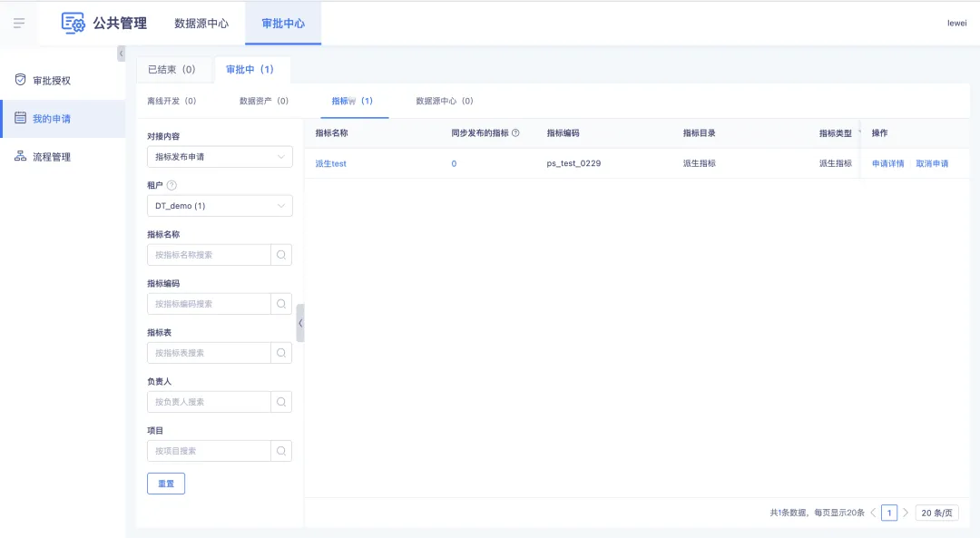Image resolution: width=980 pixels, height=538 pixels.
Task: Switch to the 数据源中心 (0) sub-tab
Action: click(445, 101)
